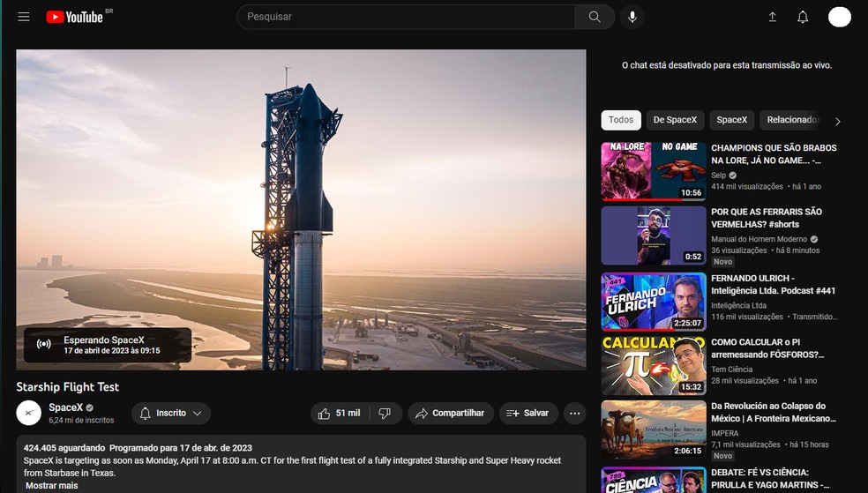This screenshot has height=493, width=868.
Task: Open Fernando Ulrich podcast thumbnail
Action: [654, 302]
